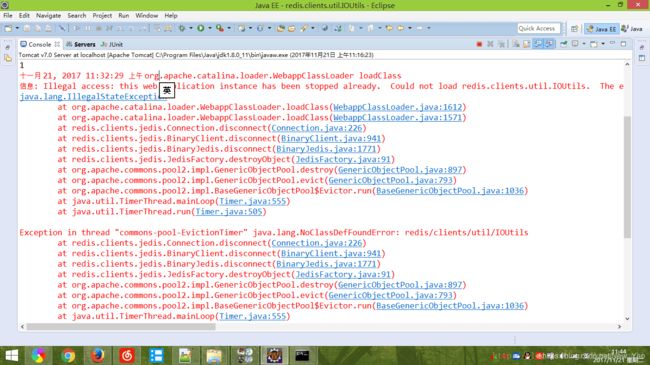Click the New wizard toolbar icon

coord(8,28)
